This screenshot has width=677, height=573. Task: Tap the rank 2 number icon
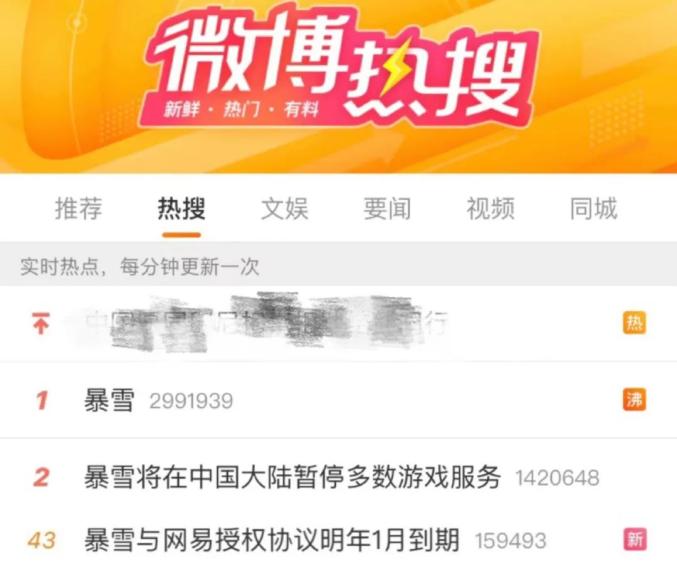(41, 478)
